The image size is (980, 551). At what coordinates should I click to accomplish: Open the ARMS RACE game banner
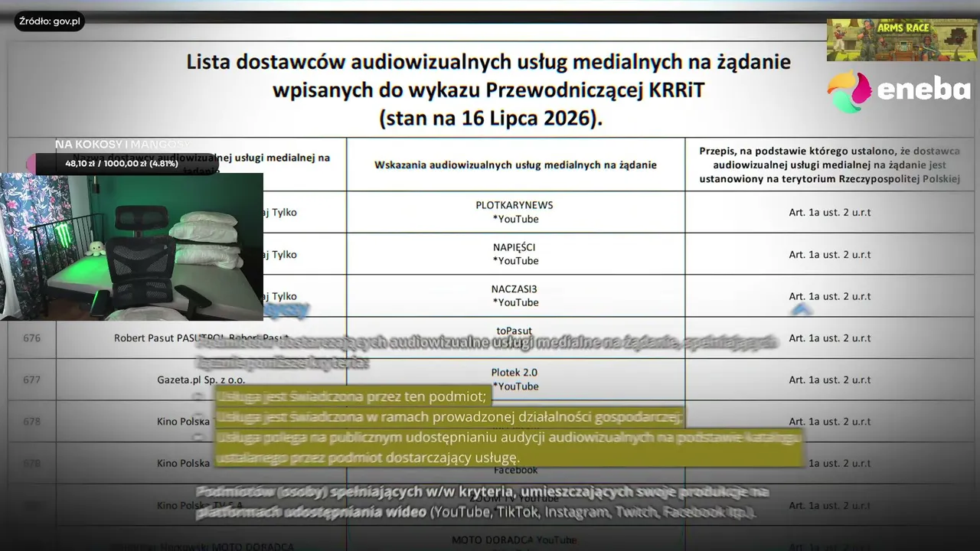pos(902,40)
